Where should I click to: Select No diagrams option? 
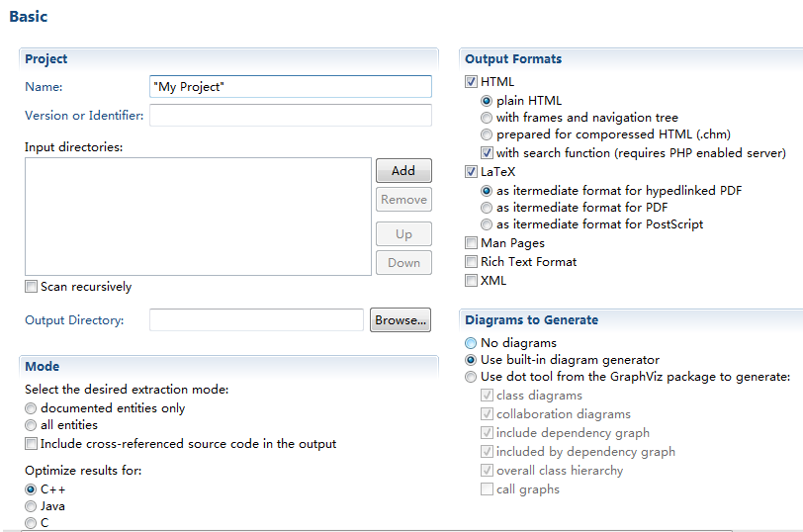coord(471,343)
